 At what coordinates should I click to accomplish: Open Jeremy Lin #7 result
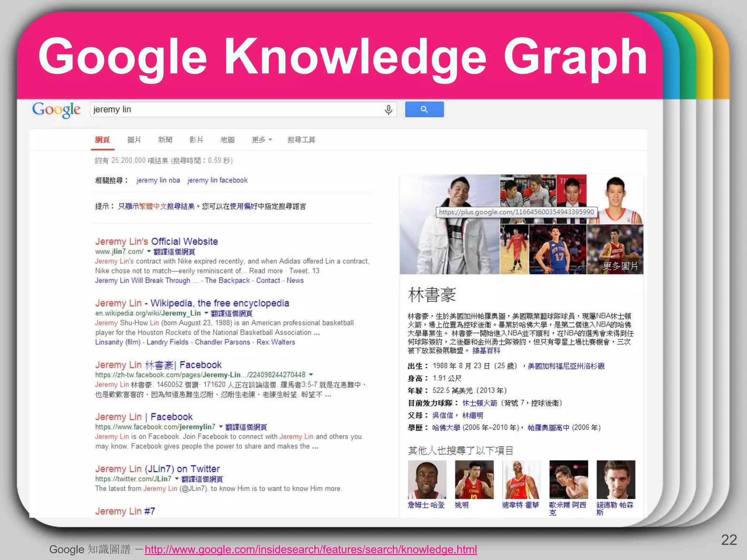(125, 511)
